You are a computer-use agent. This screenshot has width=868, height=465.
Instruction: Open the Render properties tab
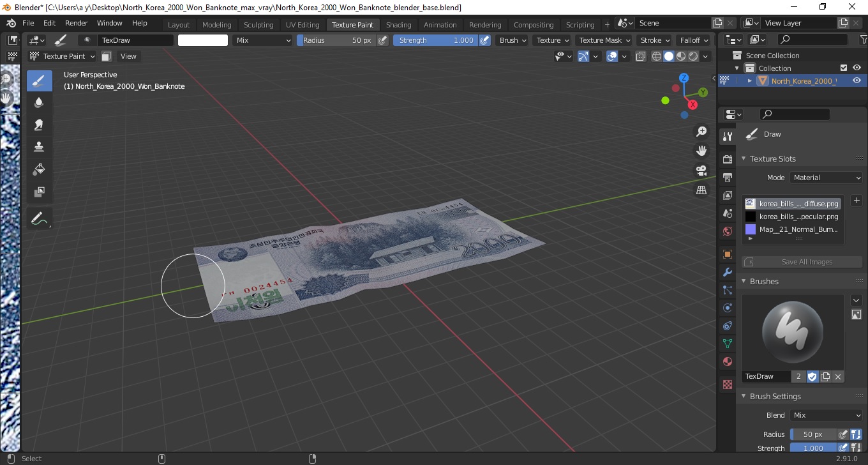[727, 159]
